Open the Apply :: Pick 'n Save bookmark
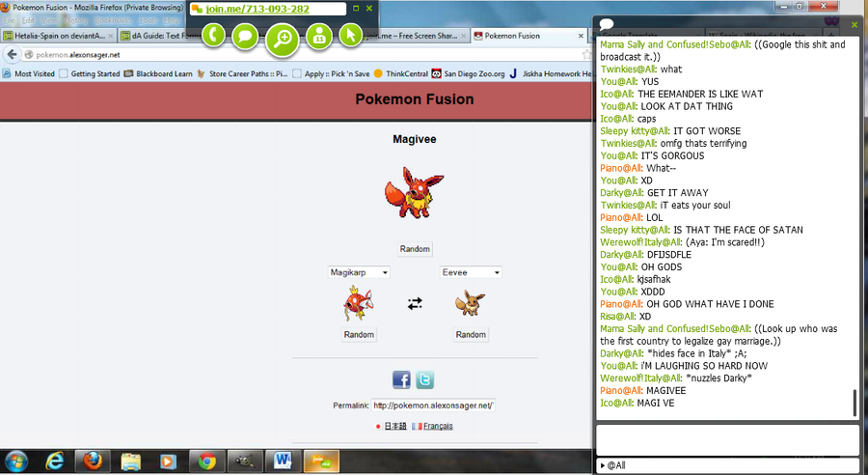This screenshot has width=868, height=475. pos(331,73)
